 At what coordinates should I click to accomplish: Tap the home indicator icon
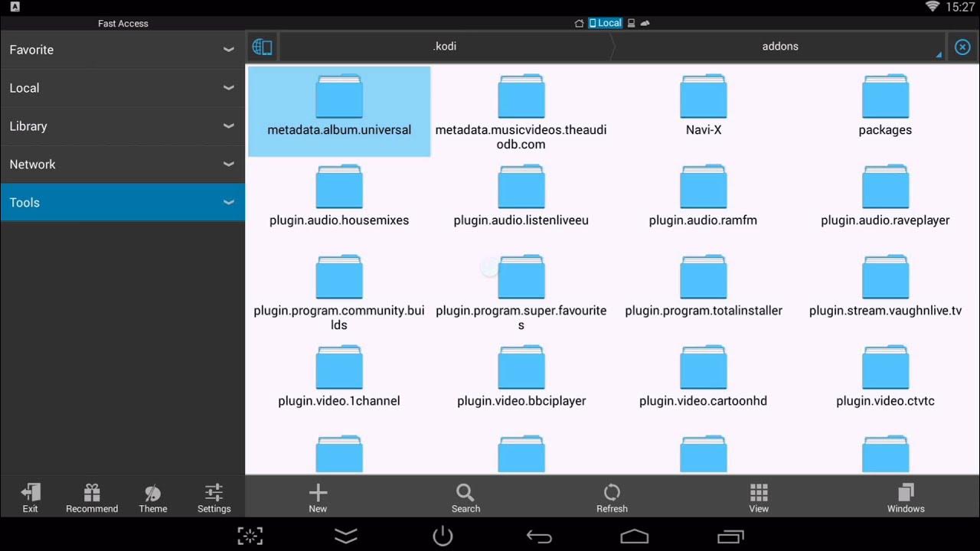pos(580,23)
